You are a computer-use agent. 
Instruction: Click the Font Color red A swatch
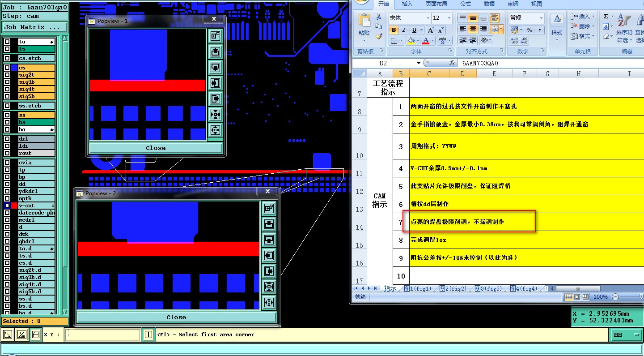[x=426, y=41]
